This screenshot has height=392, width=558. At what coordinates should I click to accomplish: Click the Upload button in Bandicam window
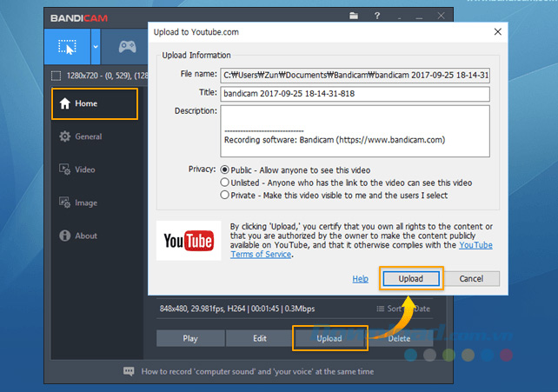tap(329, 338)
